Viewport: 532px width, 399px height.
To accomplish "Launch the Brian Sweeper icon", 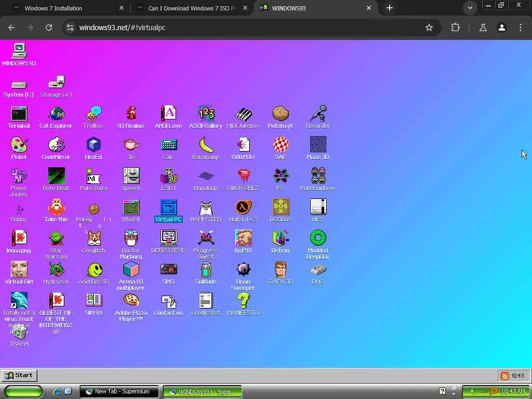I will [x=243, y=276].
